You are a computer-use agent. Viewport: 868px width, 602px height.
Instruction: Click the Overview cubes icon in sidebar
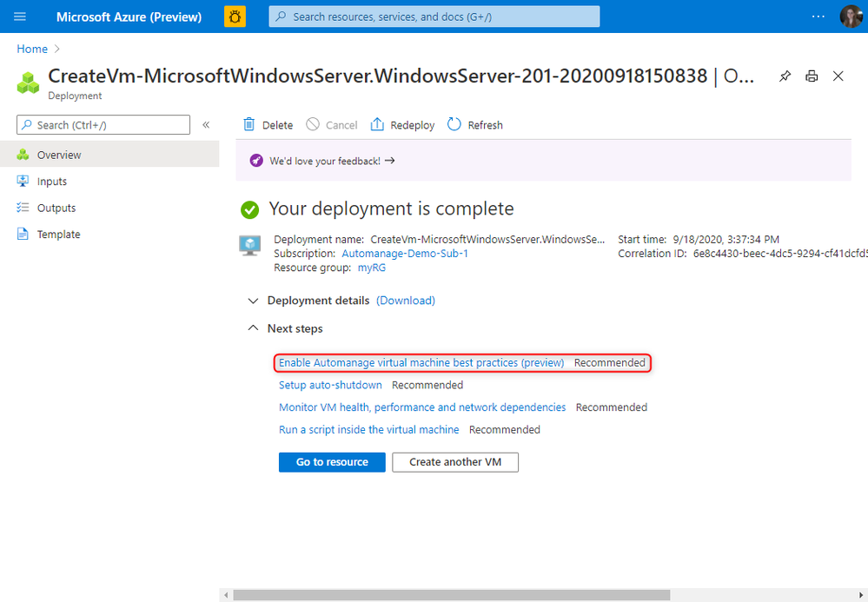[23, 155]
